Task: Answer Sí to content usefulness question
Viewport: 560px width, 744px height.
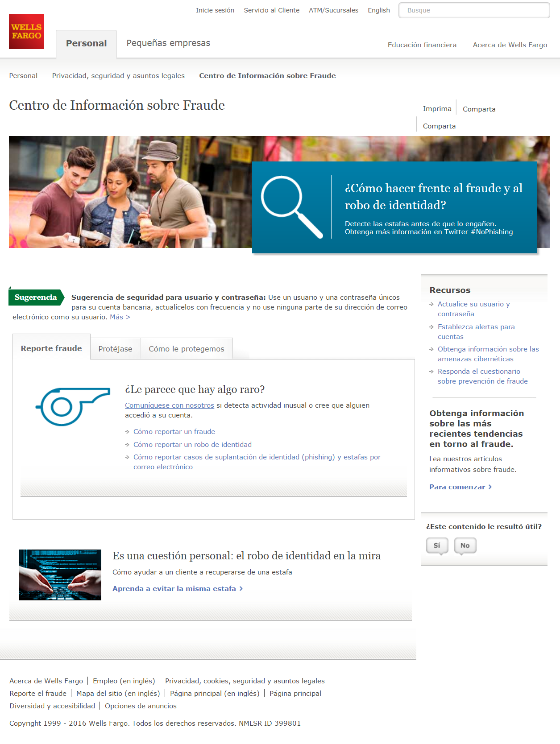Action: pos(437,546)
